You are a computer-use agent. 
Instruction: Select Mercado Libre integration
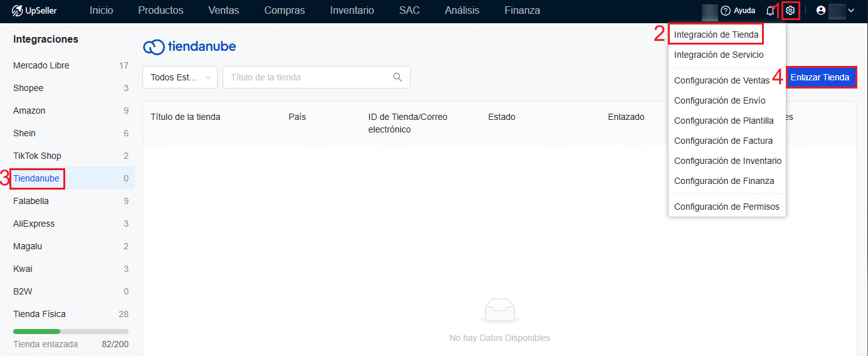point(71,65)
